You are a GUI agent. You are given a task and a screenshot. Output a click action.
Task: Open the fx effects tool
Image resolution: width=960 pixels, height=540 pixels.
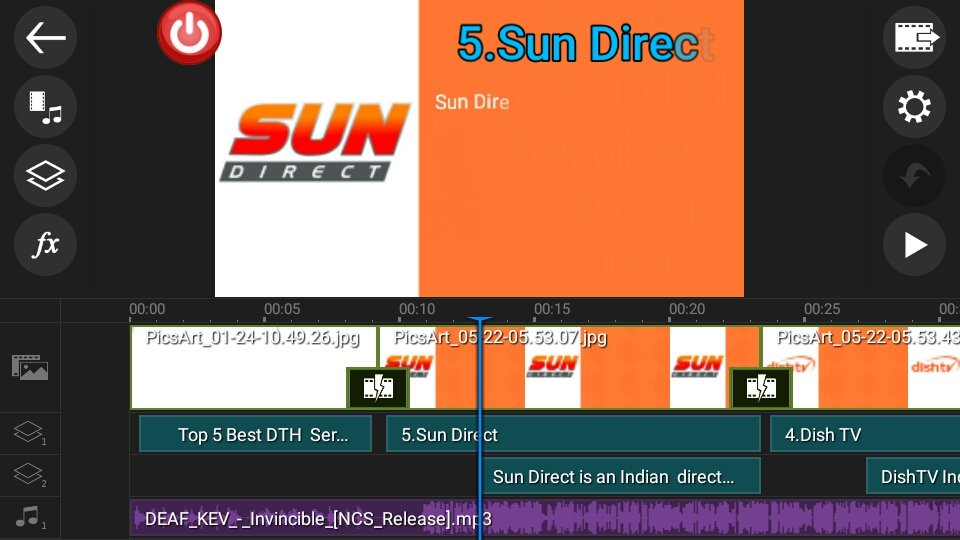(45, 244)
